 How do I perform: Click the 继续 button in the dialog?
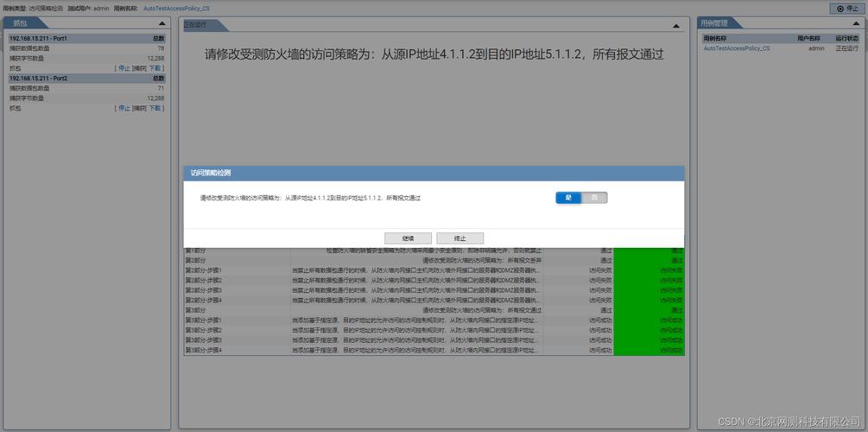pos(408,238)
